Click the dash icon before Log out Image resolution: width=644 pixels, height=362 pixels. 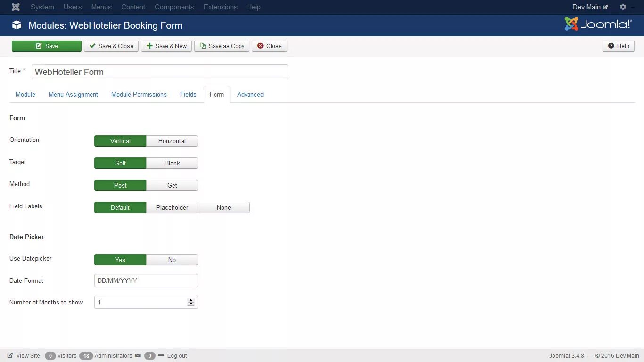pos(161,355)
